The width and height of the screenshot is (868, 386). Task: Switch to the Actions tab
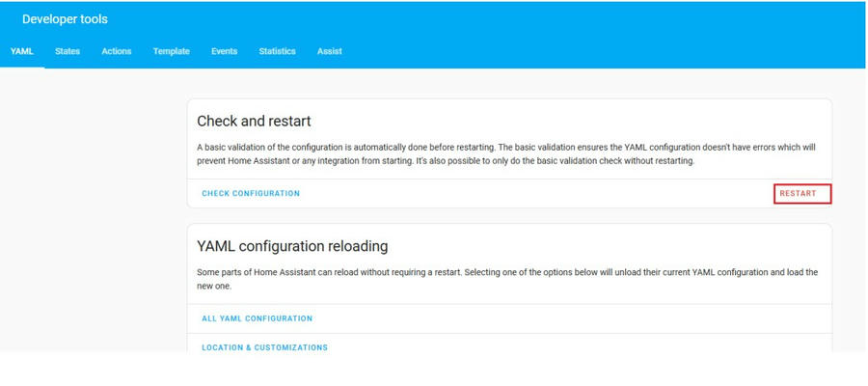click(117, 51)
